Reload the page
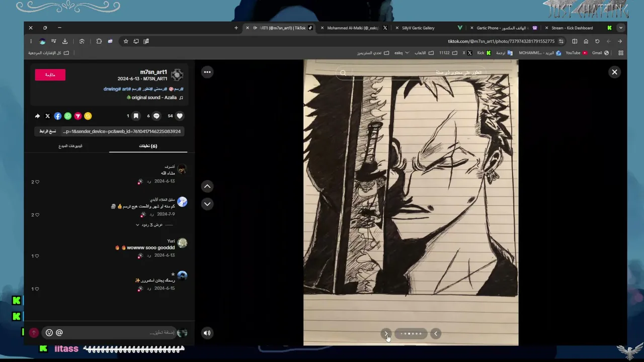Image resolution: width=644 pixels, height=362 pixels. click(x=597, y=41)
